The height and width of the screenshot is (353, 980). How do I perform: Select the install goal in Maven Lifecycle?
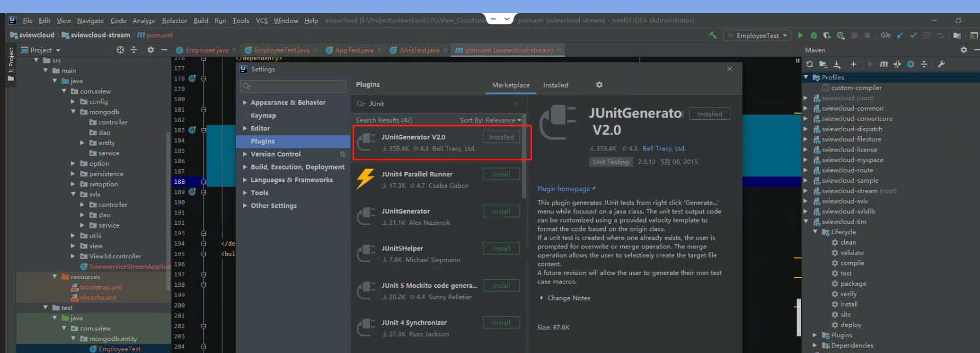tap(849, 304)
